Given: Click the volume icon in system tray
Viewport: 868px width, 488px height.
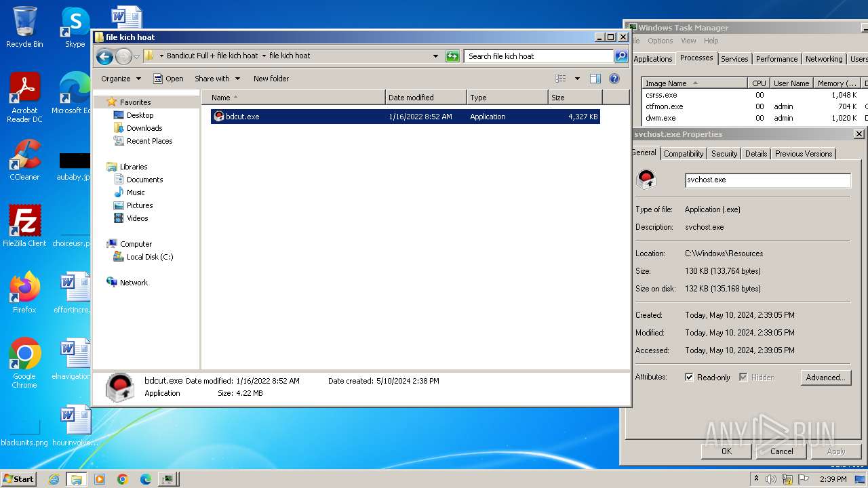Looking at the screenshot, I should tap(771, 479).
